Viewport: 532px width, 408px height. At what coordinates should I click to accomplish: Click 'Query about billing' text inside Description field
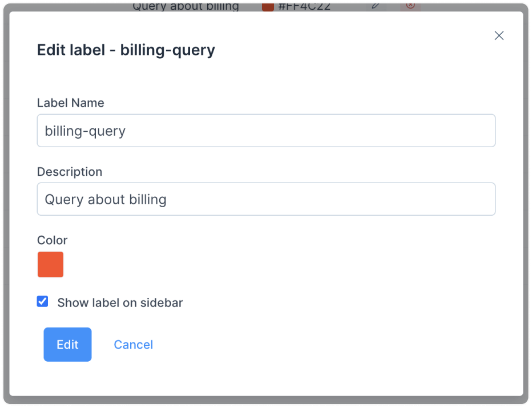pos(106,199)
